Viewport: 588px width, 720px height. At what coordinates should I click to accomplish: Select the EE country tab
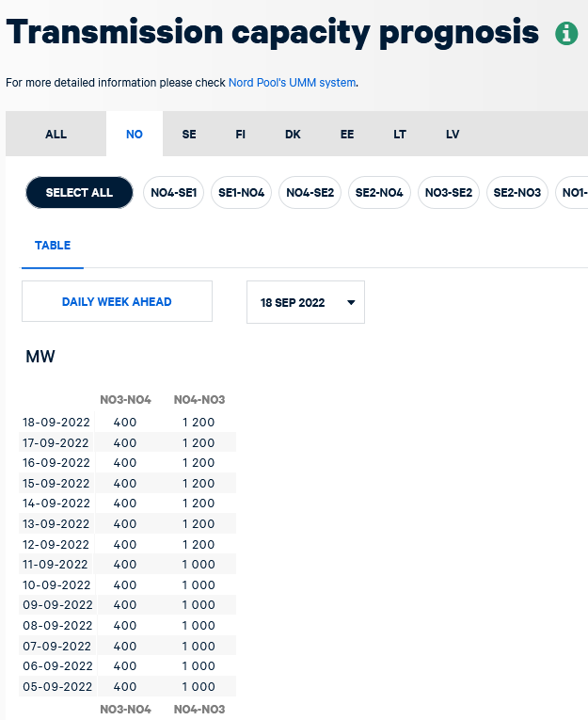347,134
